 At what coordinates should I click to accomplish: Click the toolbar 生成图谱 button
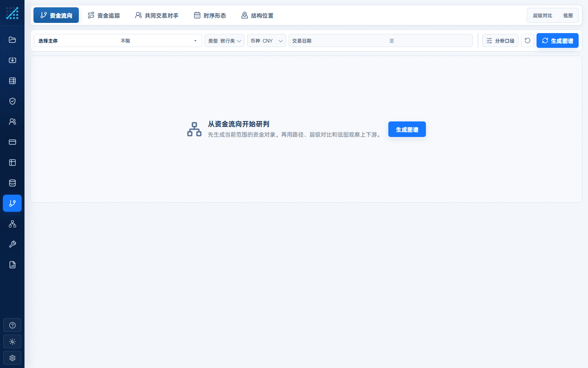(557, 40)
